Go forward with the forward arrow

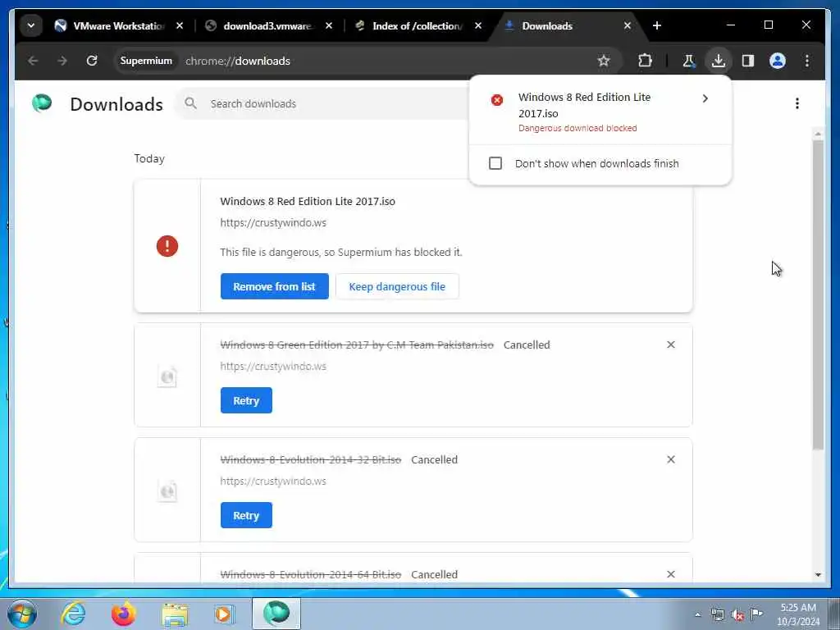tap(62, 61)
